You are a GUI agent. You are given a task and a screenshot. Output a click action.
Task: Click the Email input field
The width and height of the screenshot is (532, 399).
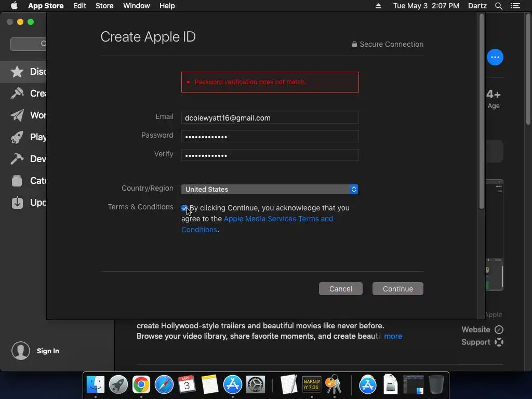(270, 118)
